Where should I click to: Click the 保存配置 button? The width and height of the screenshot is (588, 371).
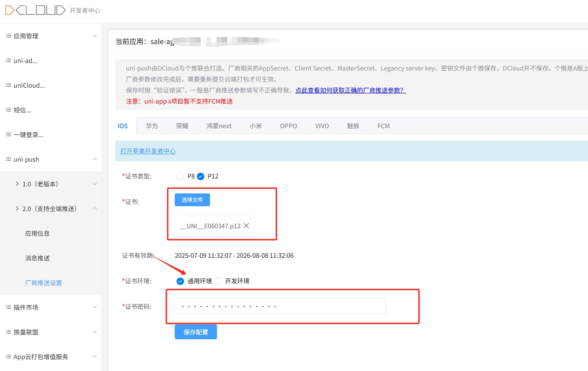click(x=196, y=332)
